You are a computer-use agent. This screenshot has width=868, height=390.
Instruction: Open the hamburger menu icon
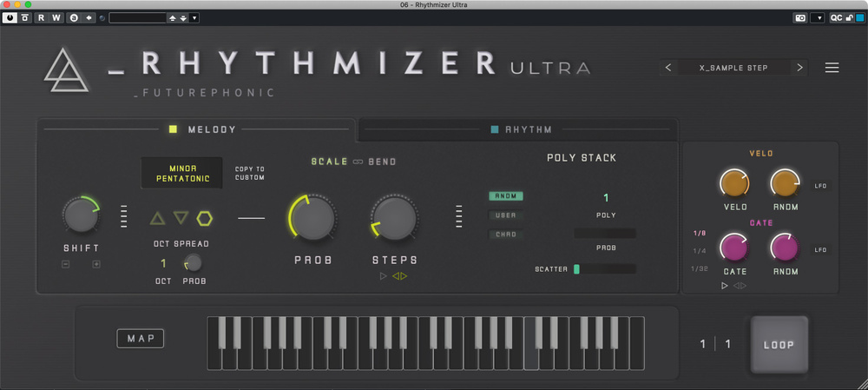(x=832, y=68)
